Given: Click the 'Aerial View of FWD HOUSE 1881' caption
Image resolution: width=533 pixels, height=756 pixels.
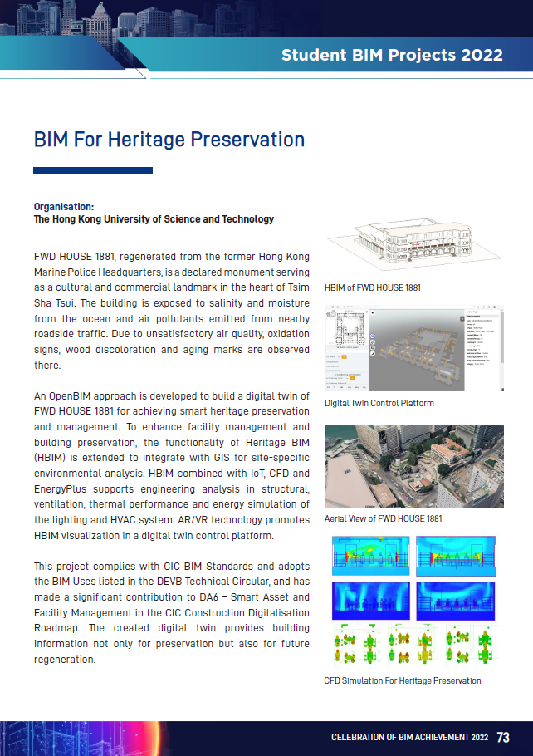Looking at the screenshot, I should point(383,518).
